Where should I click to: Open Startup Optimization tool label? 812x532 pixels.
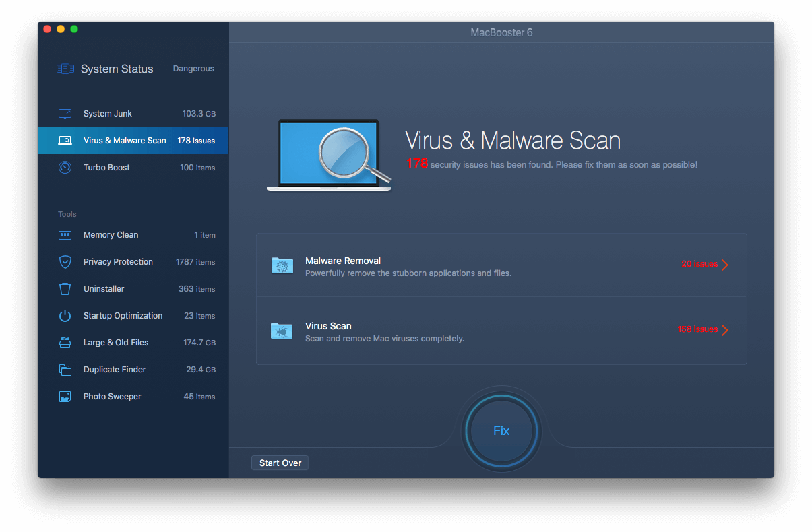(x=123, y=316)
